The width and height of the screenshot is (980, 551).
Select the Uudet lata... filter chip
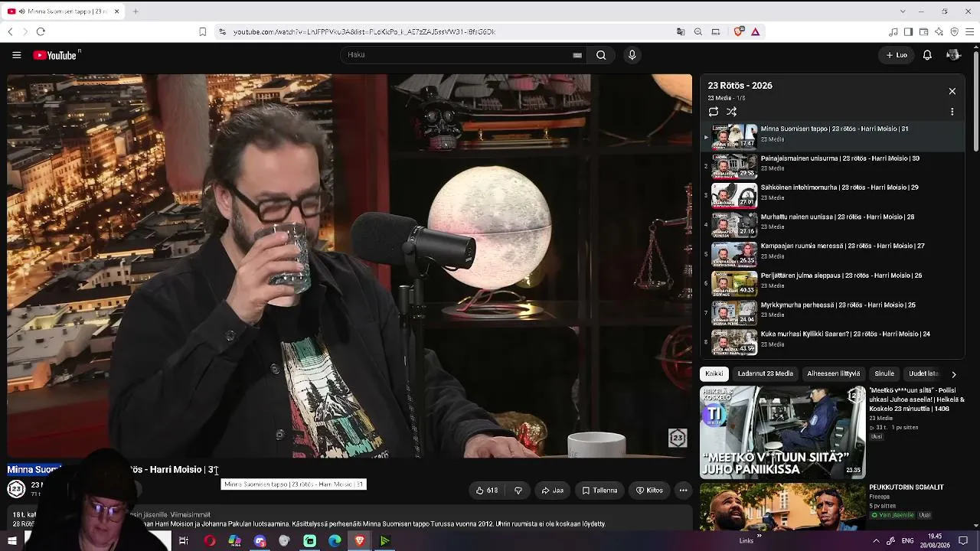[923, 373]
